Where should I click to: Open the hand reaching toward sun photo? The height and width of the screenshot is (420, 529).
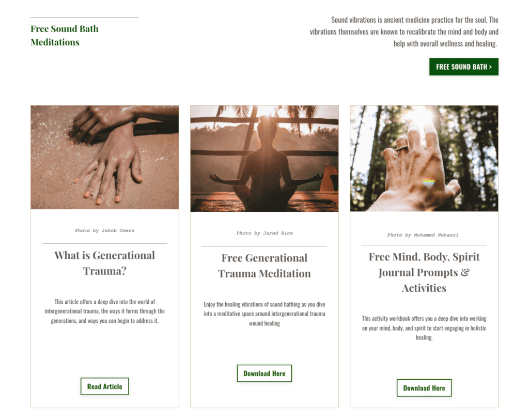(x=424, y=159)
